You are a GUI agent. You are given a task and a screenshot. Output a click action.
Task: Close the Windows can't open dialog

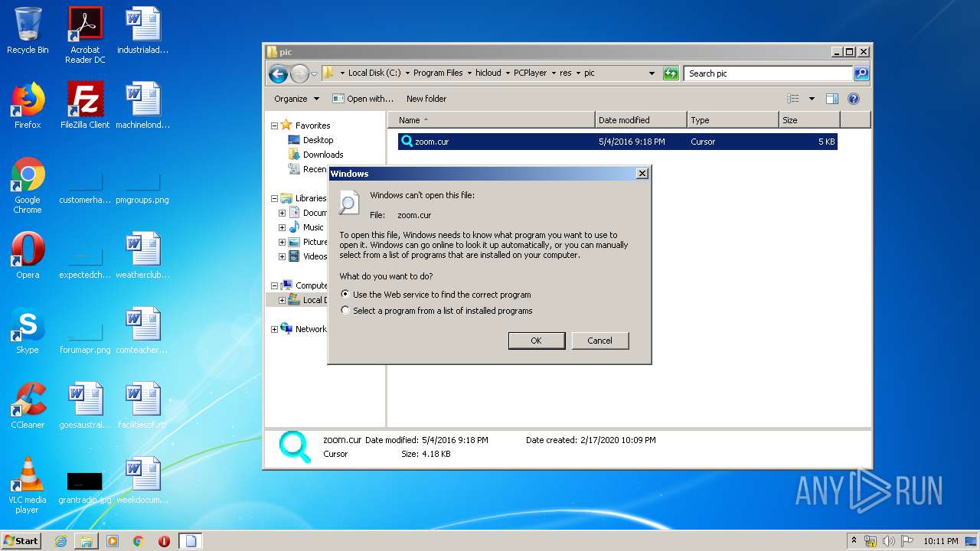(642, 174)
